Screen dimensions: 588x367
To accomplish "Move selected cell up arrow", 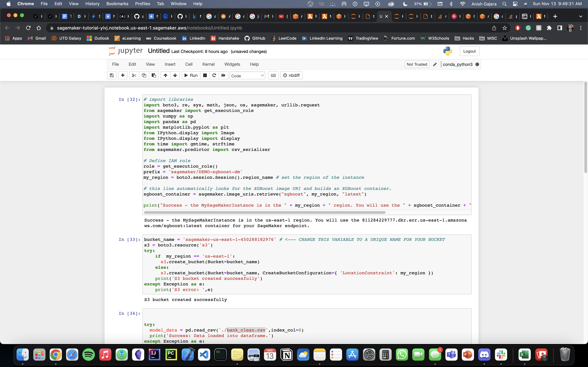I will point(166,76).
